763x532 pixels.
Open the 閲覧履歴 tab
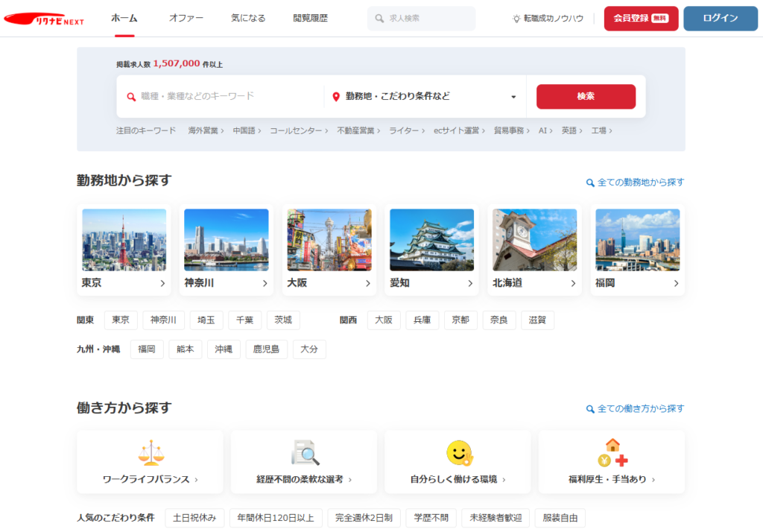pyautogui.click(x=310, y=18)
